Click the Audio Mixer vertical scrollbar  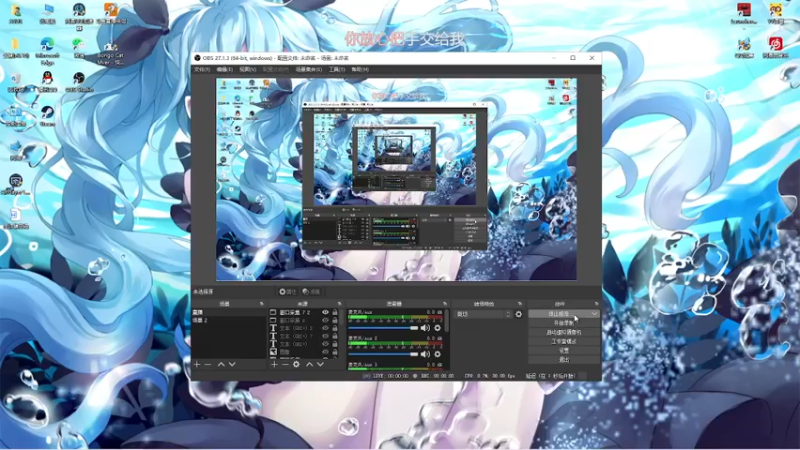point(447,321)
